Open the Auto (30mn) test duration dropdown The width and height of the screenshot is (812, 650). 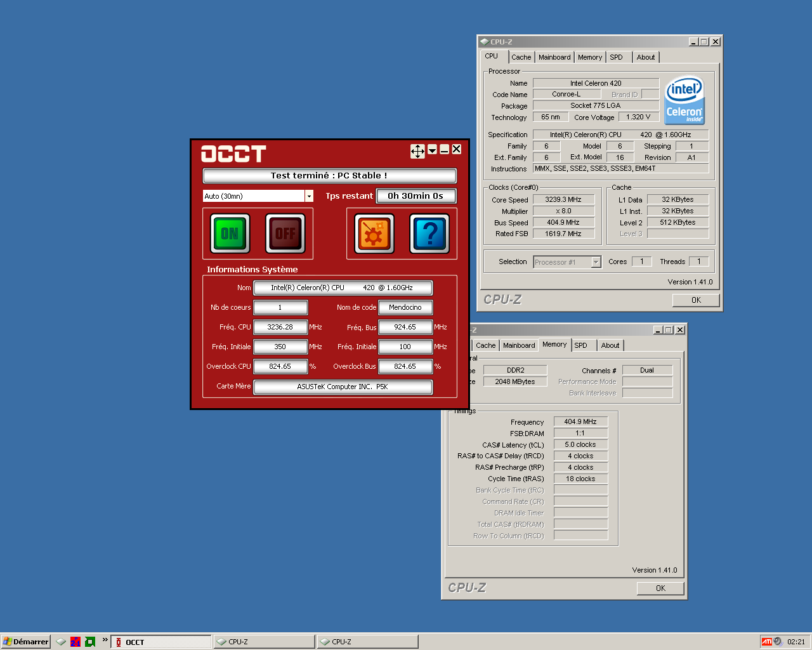tap(309, 196)
